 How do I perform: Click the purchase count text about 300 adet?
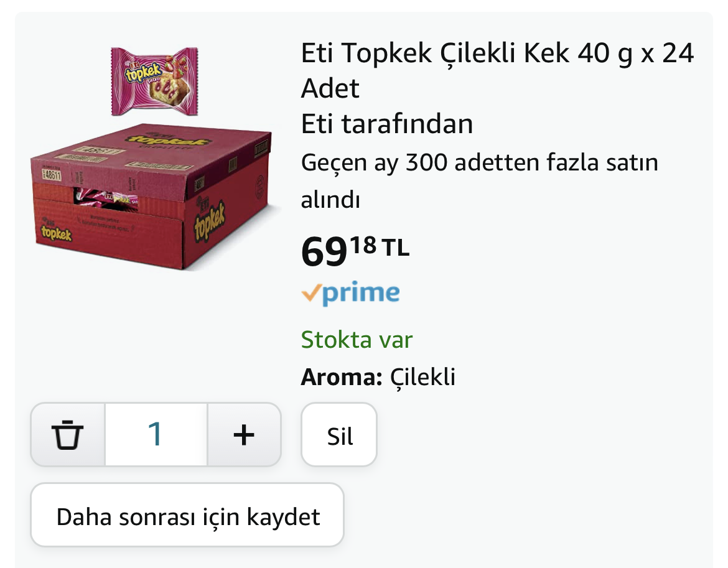click(x=479, y=180)
